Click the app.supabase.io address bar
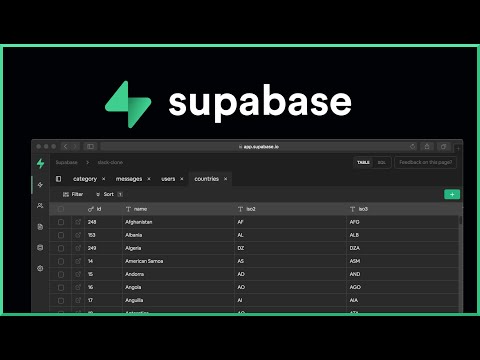 (259, 146)
